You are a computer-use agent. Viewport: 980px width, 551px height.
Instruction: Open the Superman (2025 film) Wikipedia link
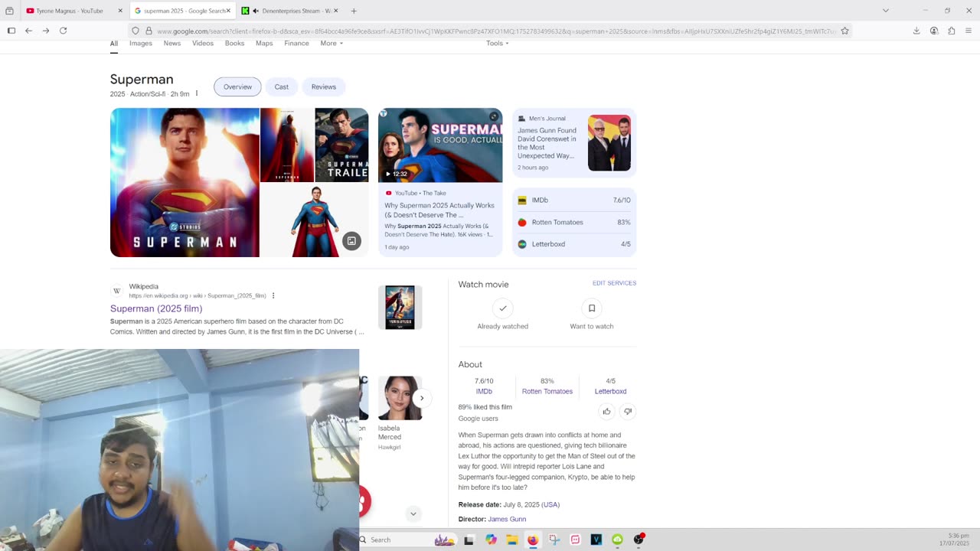(156, 308)
